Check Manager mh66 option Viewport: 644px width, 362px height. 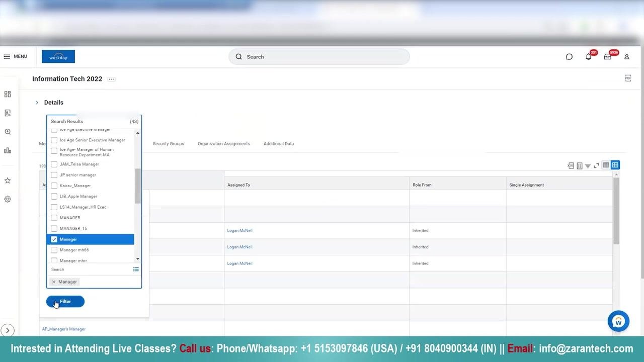54,250
